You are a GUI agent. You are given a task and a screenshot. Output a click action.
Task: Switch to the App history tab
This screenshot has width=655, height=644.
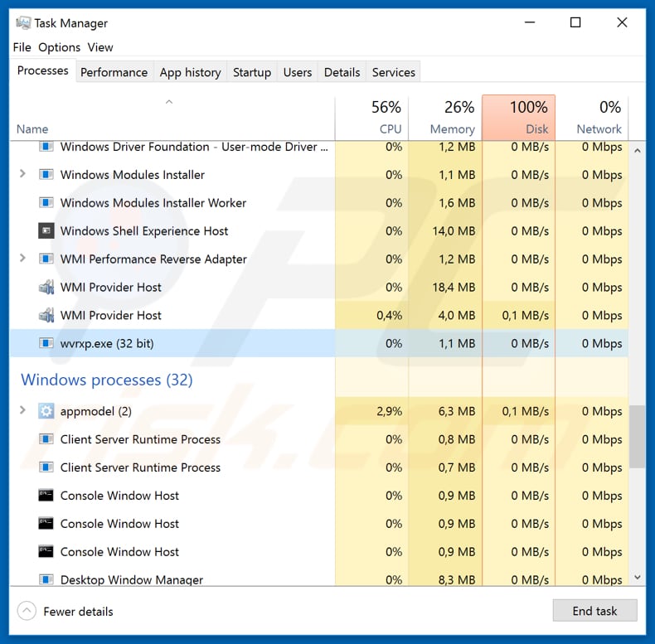190,72
